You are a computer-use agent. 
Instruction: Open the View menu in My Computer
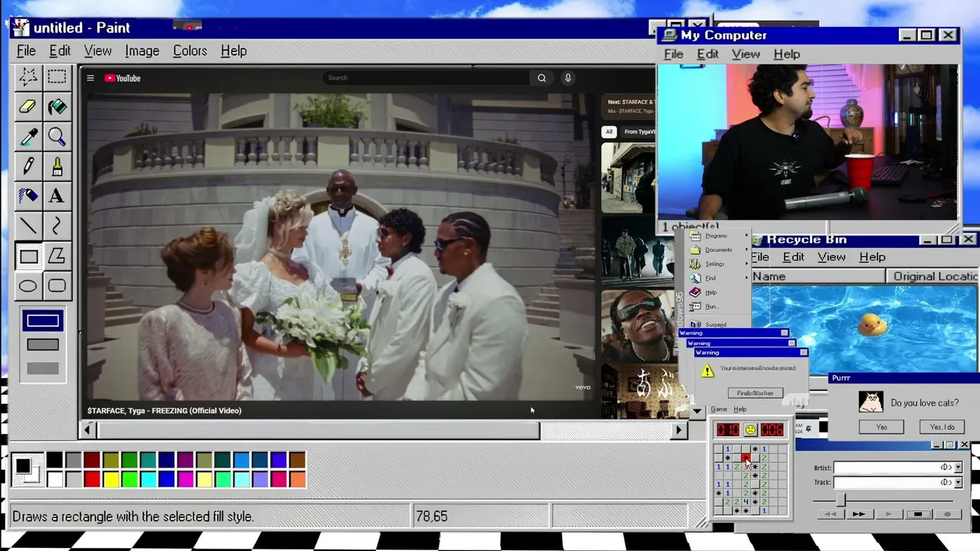pyautogui.click(x=746, y=54)
